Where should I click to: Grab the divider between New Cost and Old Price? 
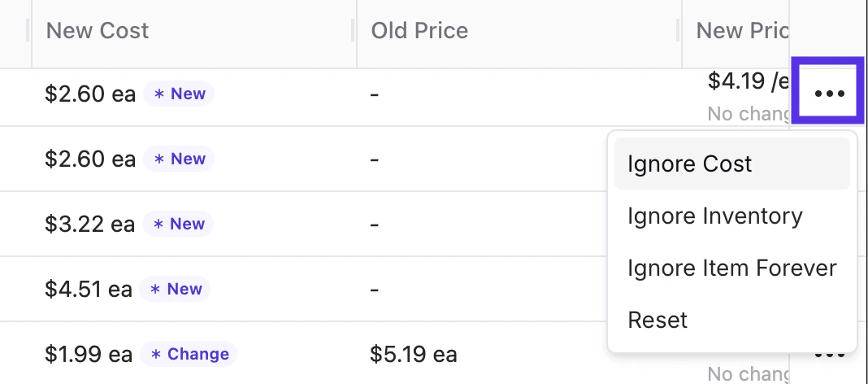[353, 31]
